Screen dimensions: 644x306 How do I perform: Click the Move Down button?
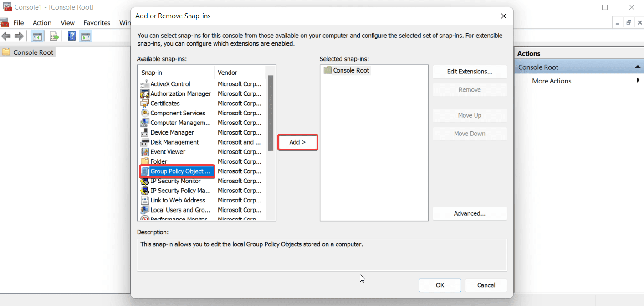click(470, 134)
